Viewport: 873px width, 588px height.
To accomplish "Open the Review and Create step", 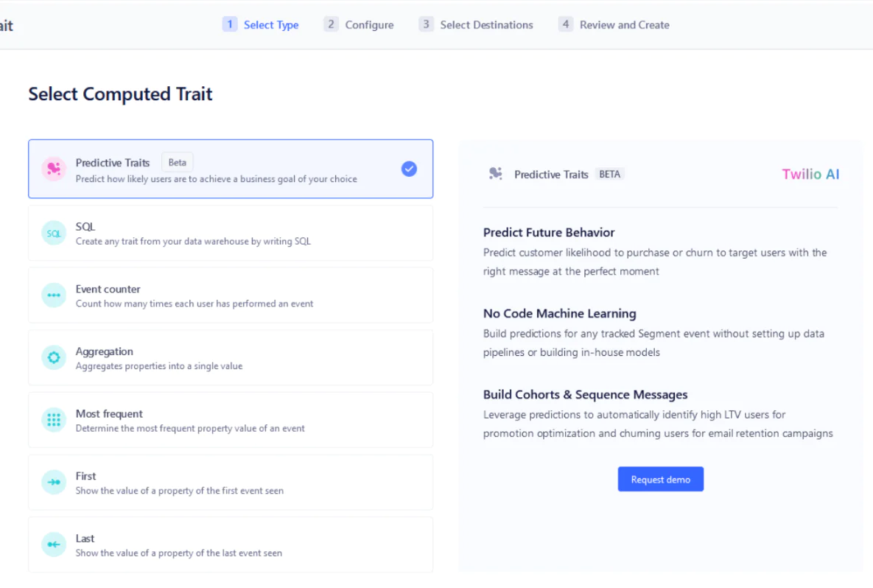I will [x=614, y=25].
